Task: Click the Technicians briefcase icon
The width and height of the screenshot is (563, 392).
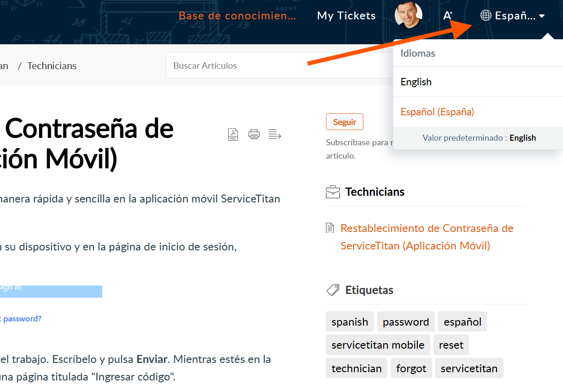Action: (333, 192)
